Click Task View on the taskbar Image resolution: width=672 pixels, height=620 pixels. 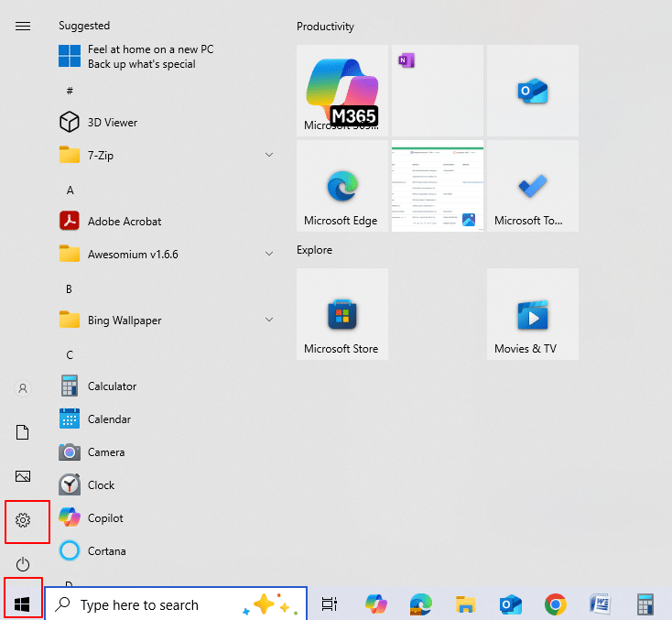click(x=330, y=604)
